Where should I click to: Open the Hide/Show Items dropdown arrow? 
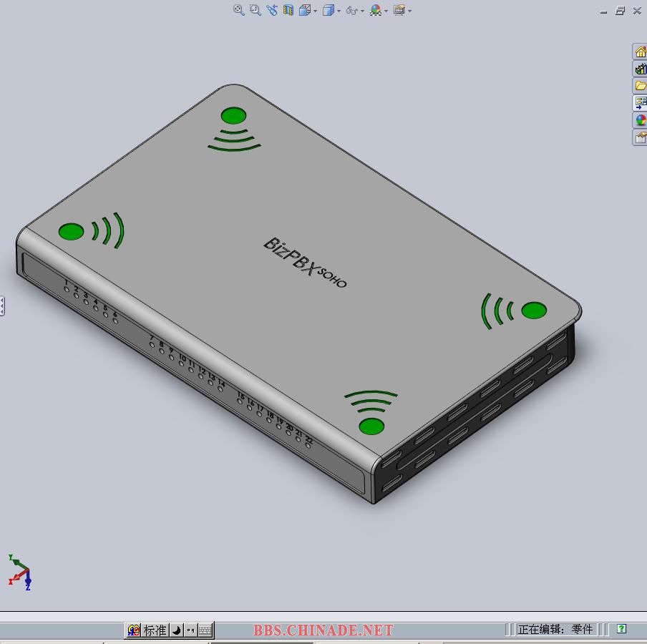pos(363,11)
